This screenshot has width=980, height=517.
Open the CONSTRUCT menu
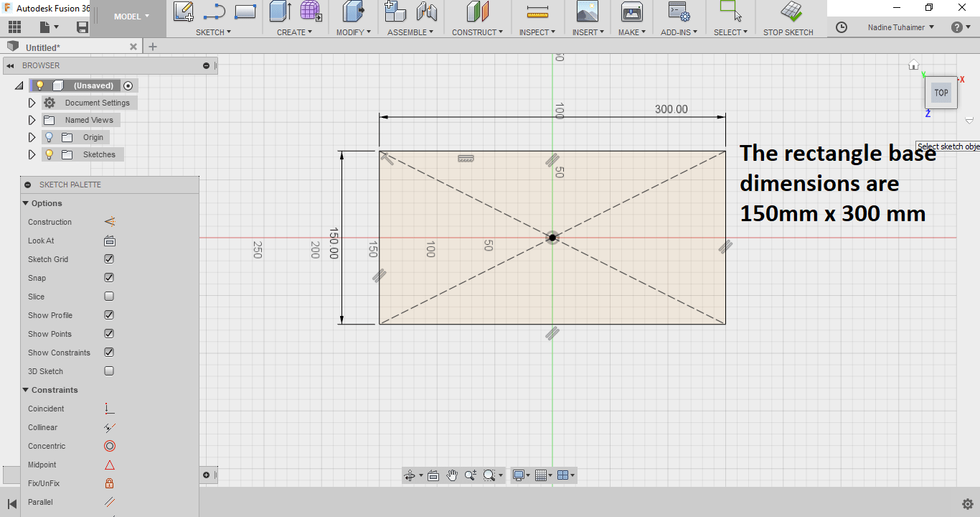[477, 32]
